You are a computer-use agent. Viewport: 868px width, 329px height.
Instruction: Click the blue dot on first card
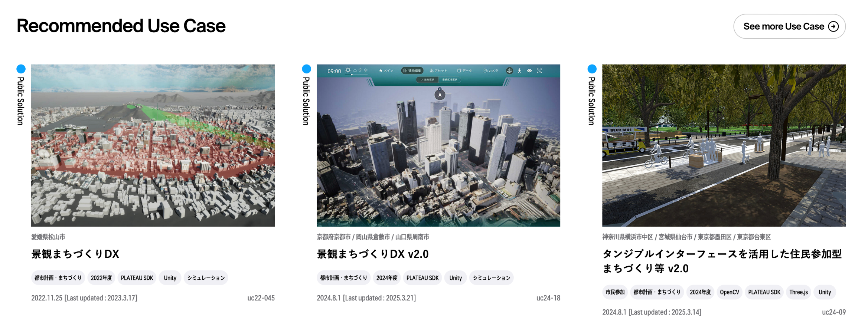(x=21, y=69)
